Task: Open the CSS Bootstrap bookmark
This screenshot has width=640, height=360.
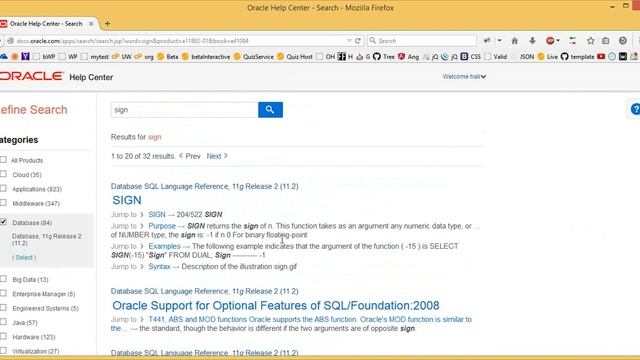Action: [471, 57]
